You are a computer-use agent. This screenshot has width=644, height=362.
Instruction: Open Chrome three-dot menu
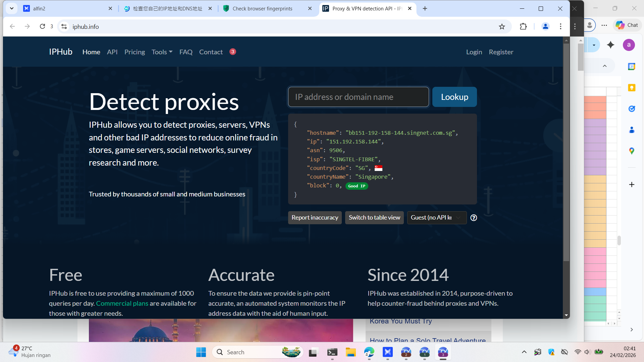[x=560, y=26]
